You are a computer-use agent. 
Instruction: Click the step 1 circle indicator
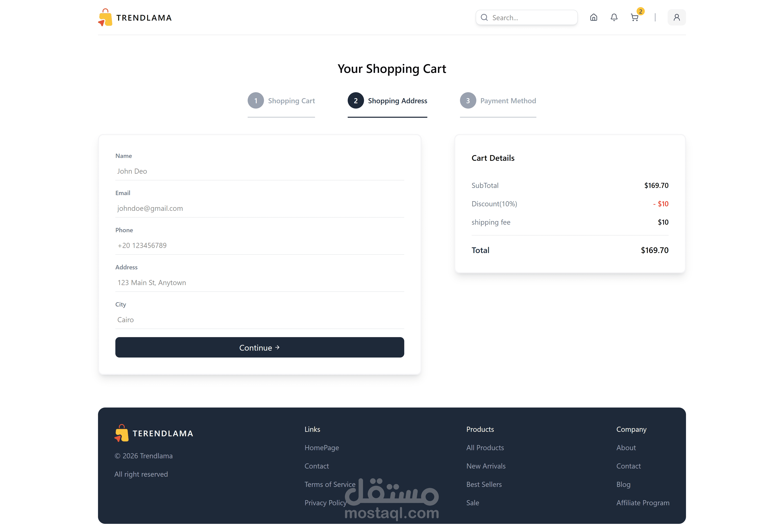256,100
